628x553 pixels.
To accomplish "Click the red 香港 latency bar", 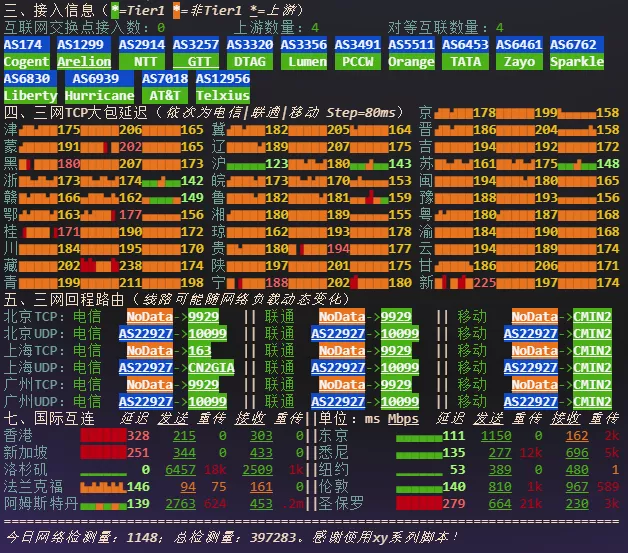I will pos(102,435).
